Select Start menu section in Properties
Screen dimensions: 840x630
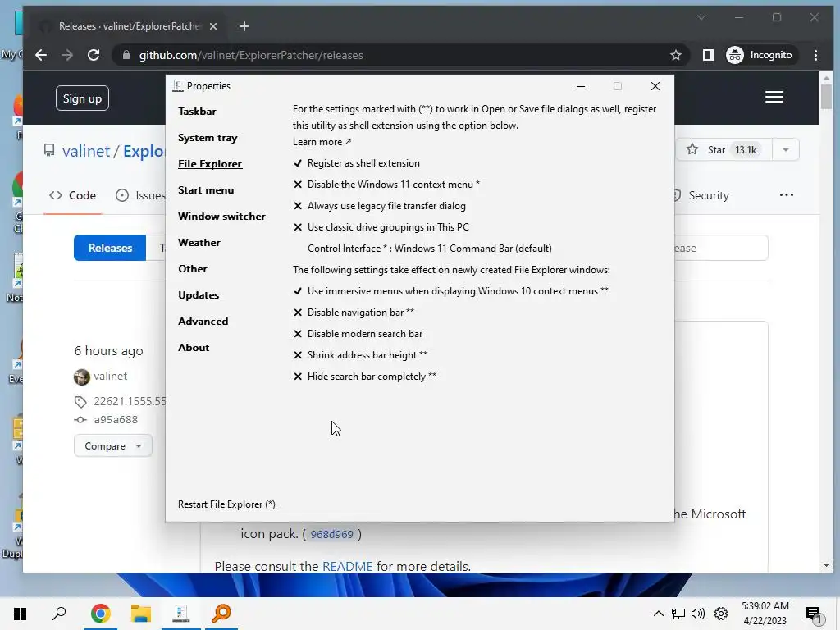(206, 190)
